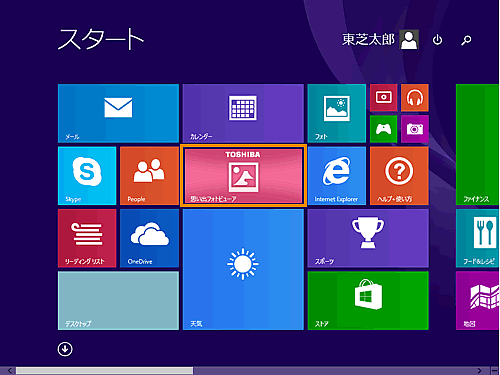Open the Skype tile
500x375 pixels.
[87, 176]
